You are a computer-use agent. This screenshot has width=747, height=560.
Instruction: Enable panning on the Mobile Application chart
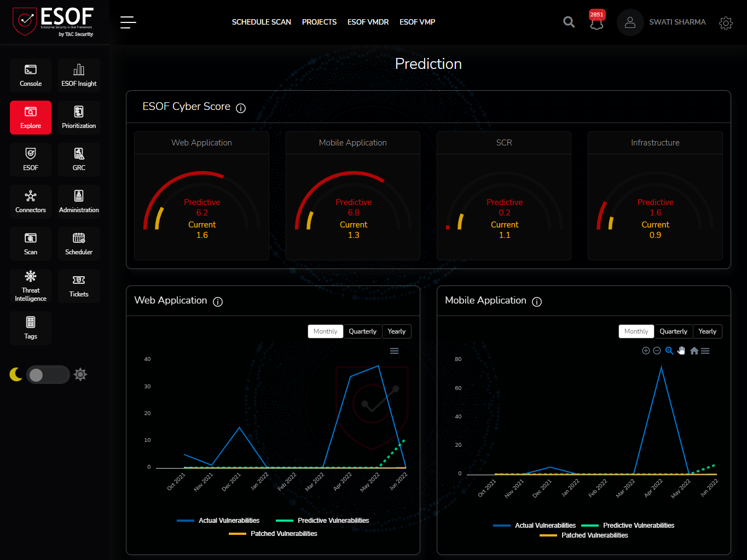[681, 351]
